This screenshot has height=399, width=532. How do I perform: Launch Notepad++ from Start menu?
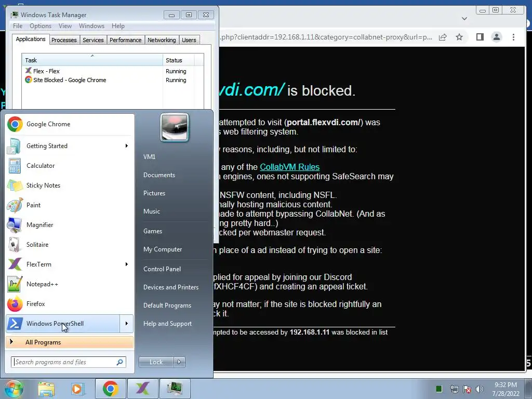click(x=70, y=284)
